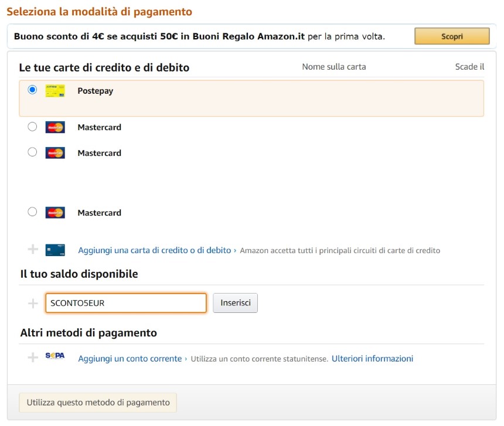Click the blue Amazon card icon
Screen dimensions: 504x426
click(55, 250)
